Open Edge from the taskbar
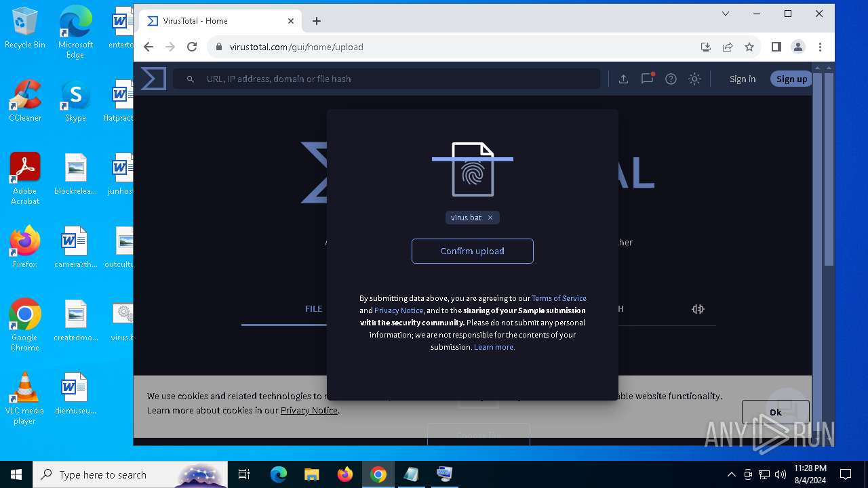868x488 pixels. tap(278, 474)
